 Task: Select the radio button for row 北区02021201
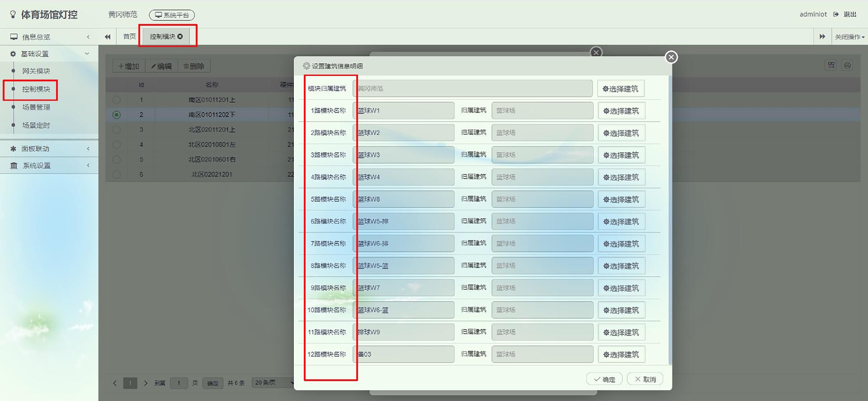pyautogui.click(x=117, y=175)
